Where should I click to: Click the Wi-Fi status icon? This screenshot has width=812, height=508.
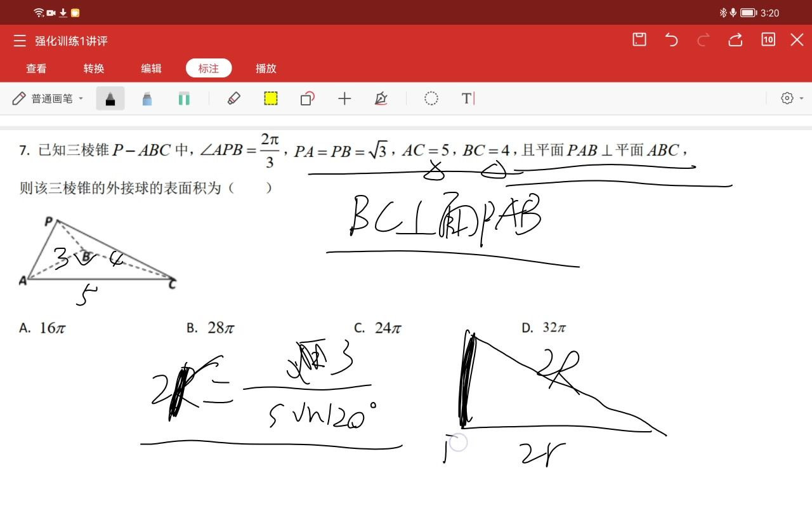(x=39, y=13)
